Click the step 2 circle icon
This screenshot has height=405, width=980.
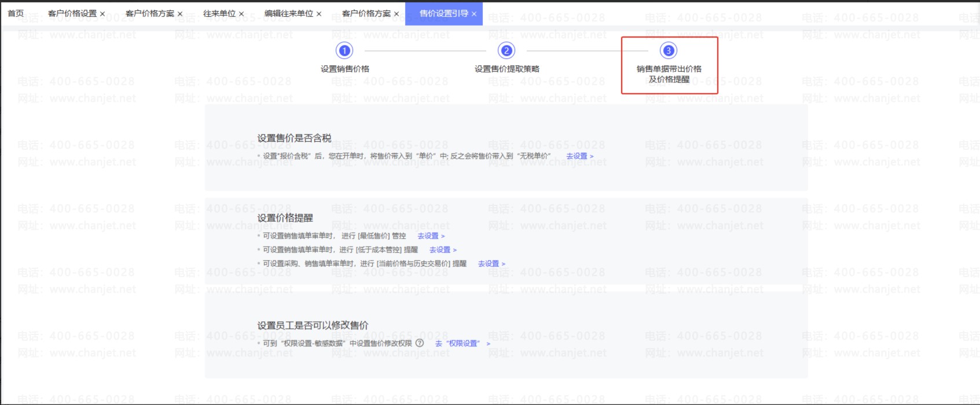coord(506,51)
